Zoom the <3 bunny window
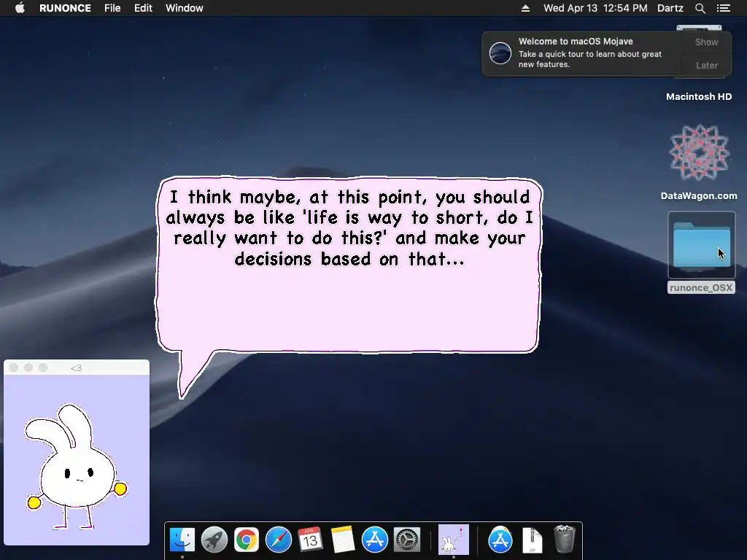Screen dimensions: 747x560 (x=43, y=367)
